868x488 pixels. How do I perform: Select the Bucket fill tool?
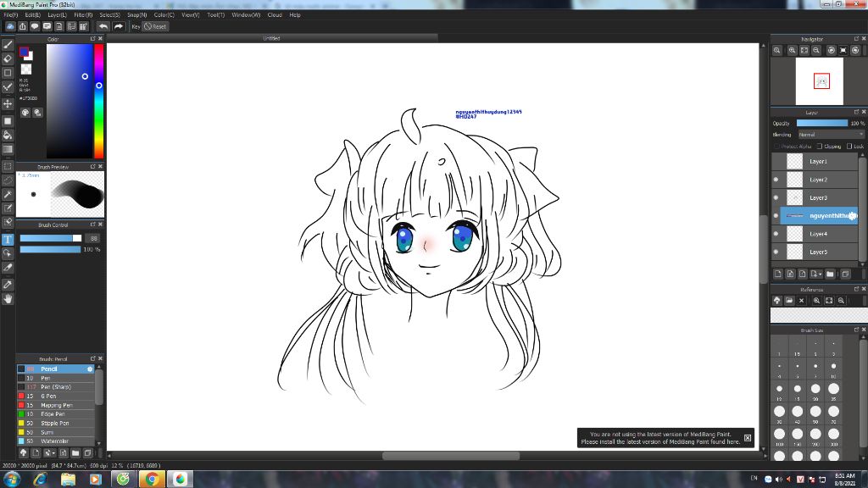coord(8,135)
